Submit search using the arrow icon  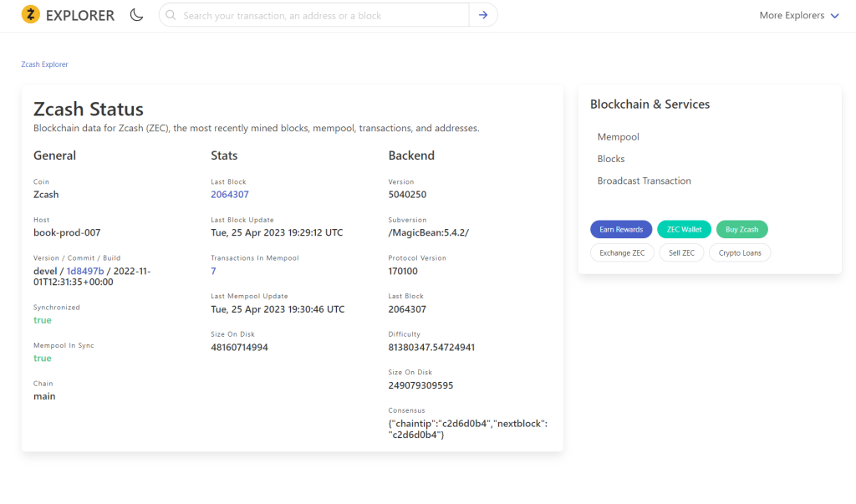[483, 14]
